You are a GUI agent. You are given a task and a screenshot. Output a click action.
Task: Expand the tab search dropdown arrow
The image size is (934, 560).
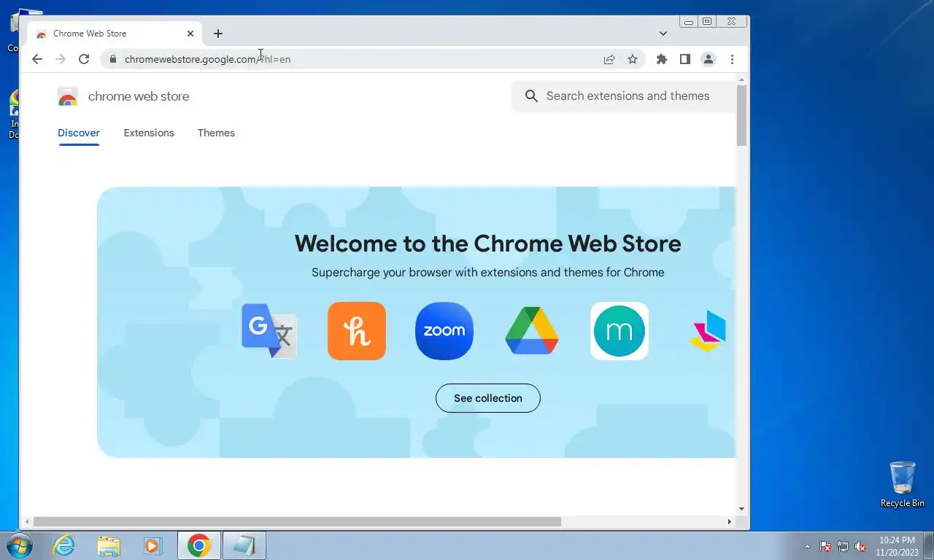click(663, 34)
